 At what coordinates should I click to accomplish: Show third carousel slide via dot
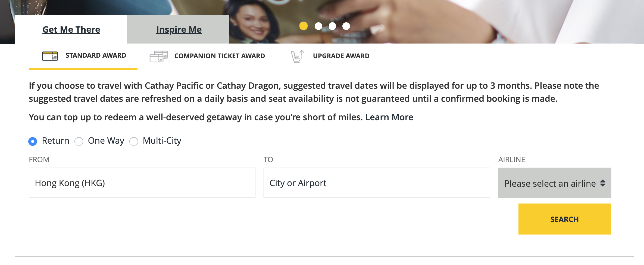tap(332, 26)
